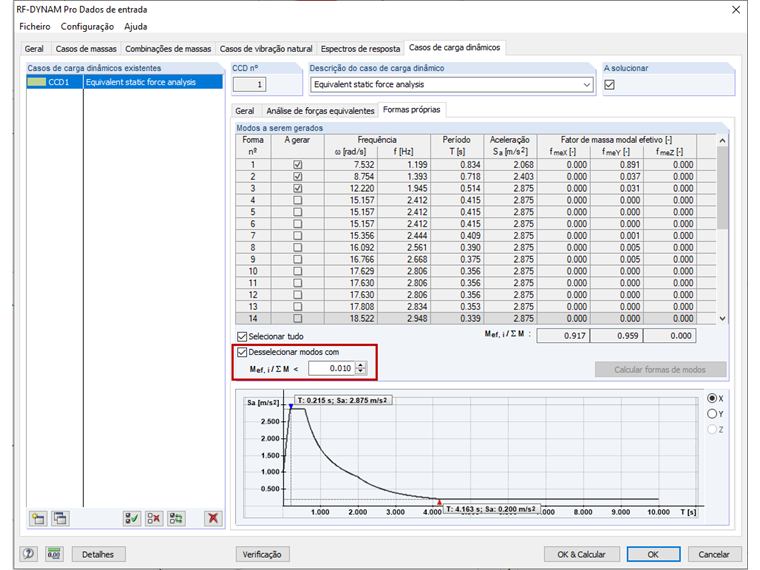Click the acceleration cell 2.068 in mode 1

pyautogui.click(x=510, y=165)
